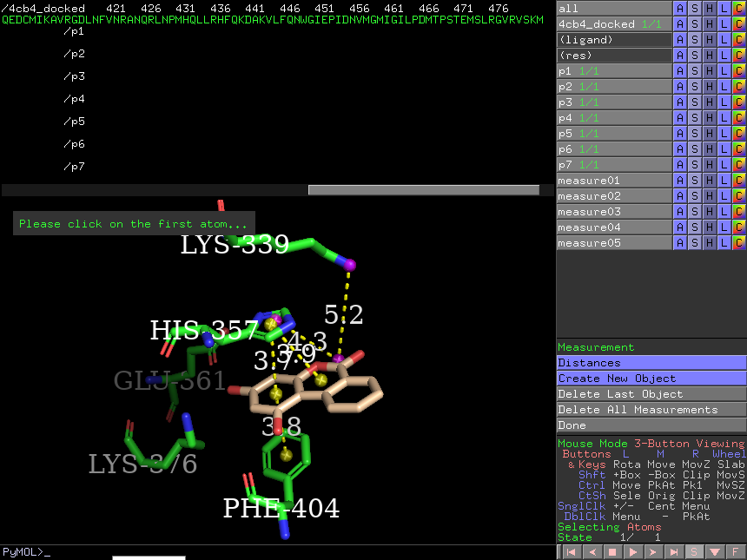Toggle sequence viewer with the S button
Image resolution: width=747 pixels, height=560 pixels.
[695, 551]
